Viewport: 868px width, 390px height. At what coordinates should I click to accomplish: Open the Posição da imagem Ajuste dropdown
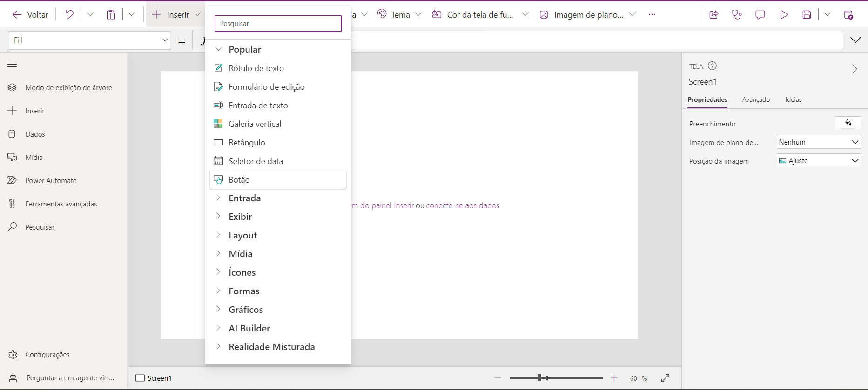(819, 161)
